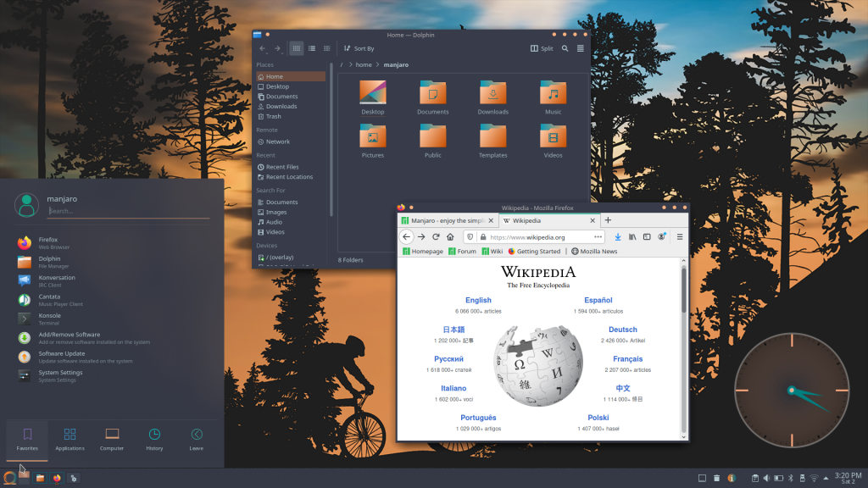This screenshot has height=488, width=868.
Task: Toggle the Firefox sidebar icon
Action: (647, 237)
